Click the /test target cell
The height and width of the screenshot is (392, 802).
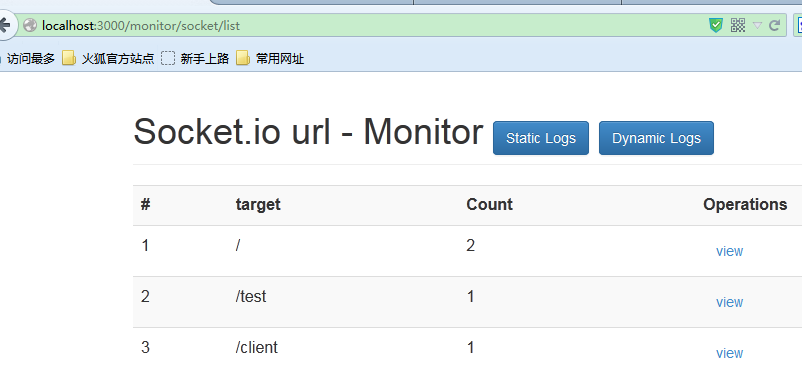(251, 296)
